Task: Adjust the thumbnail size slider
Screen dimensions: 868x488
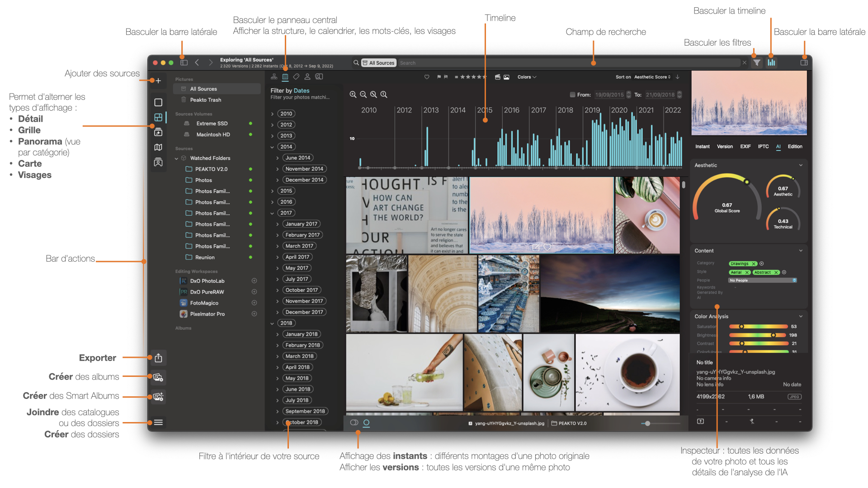Action: 647,423
